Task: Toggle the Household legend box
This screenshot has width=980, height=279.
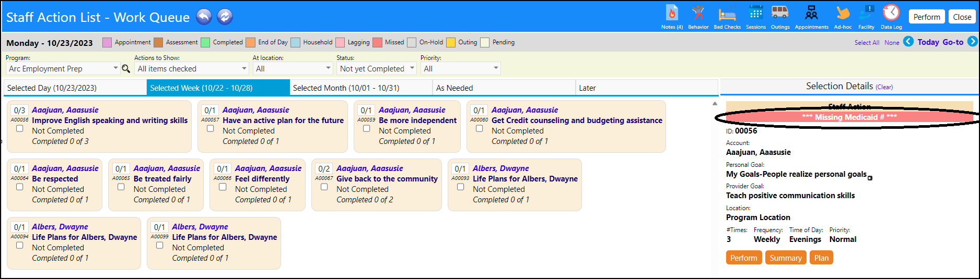Action: click(x=296, y=42)
